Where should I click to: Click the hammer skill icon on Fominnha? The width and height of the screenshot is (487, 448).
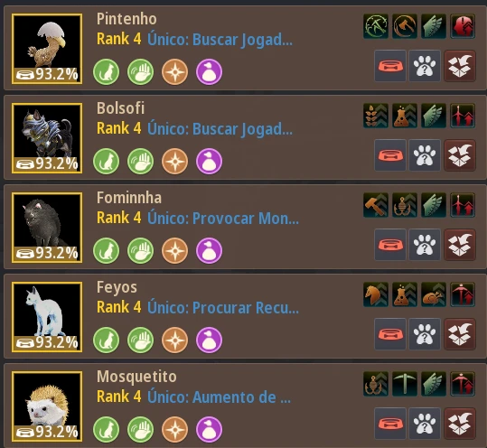(376, 205)
